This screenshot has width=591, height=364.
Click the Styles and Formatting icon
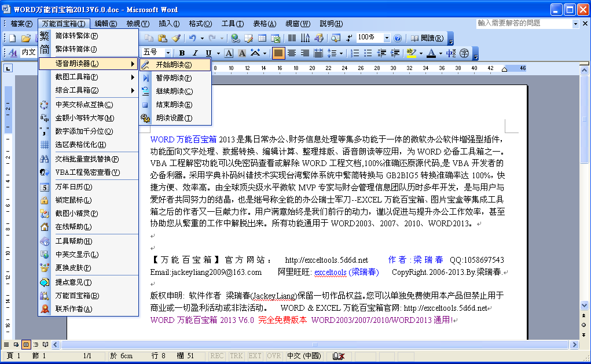click(x=13, y=53)
